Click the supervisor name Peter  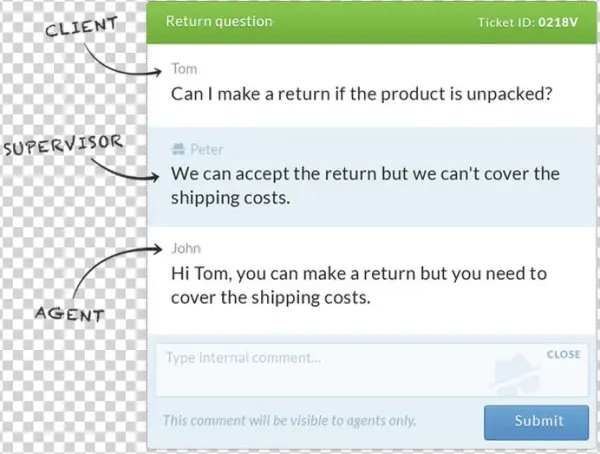coord(208,150)
